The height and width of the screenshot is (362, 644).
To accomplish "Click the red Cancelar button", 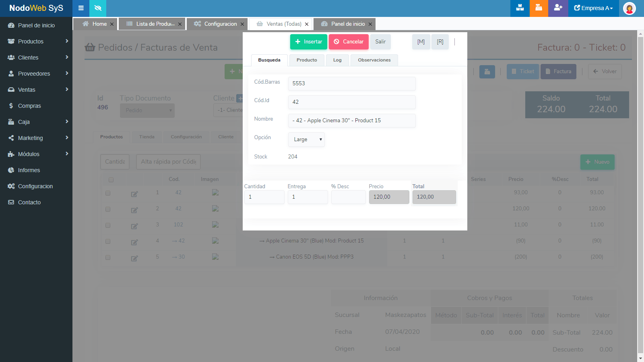I will tap(349, 42).
